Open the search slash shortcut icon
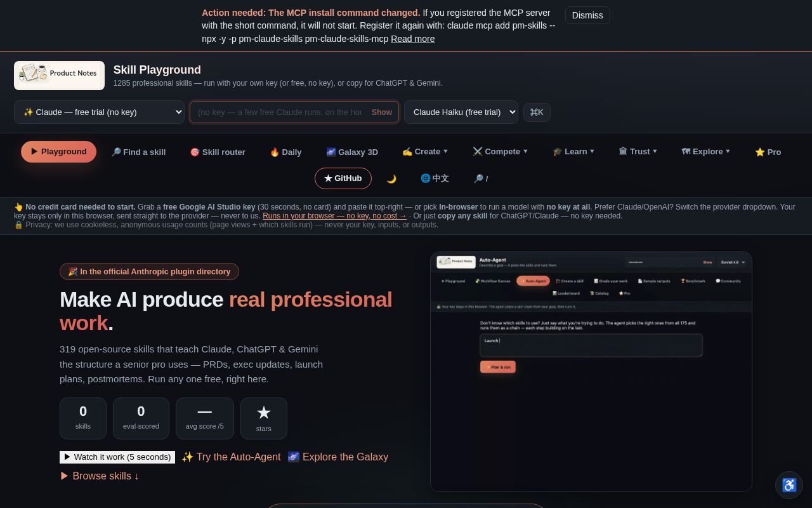812x508 pixels. point(480,178)
